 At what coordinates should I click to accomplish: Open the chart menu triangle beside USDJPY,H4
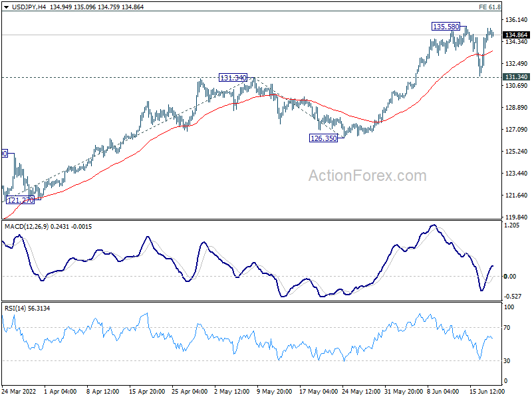coord(6,7)
